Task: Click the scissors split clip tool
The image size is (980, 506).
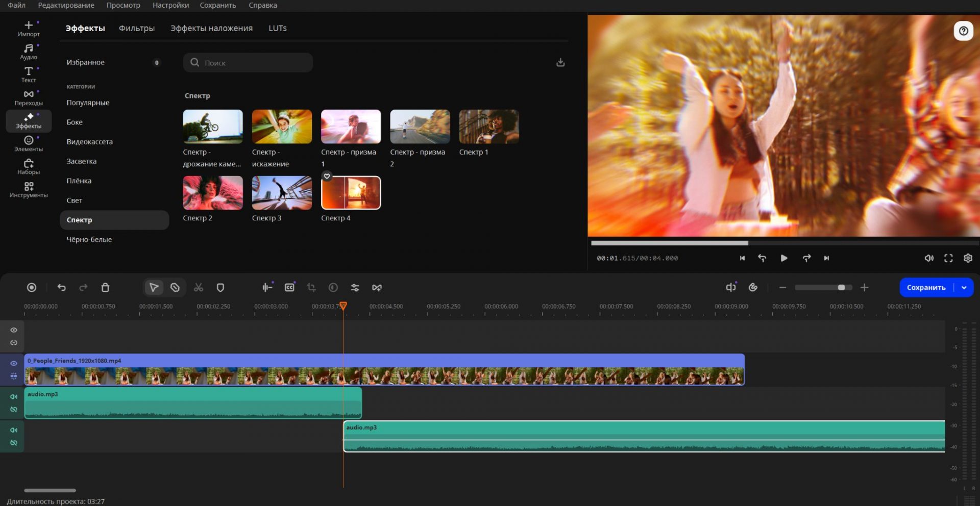Action: coord(199,288)
